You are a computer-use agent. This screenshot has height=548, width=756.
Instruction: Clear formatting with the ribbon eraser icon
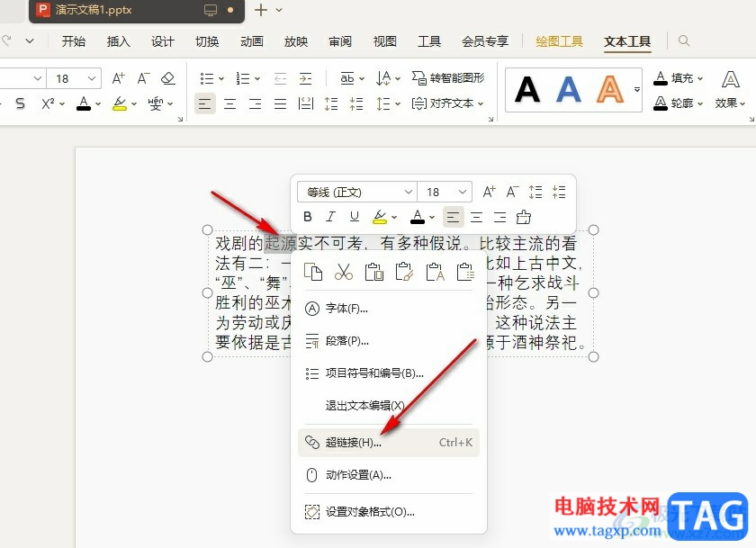pyautogui.click(x=167, y=78)
